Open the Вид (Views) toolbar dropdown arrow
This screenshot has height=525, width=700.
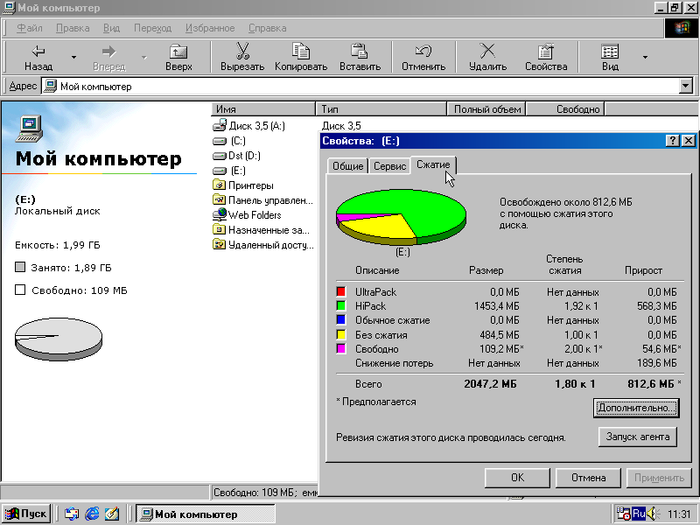click(x=645, y=57)
